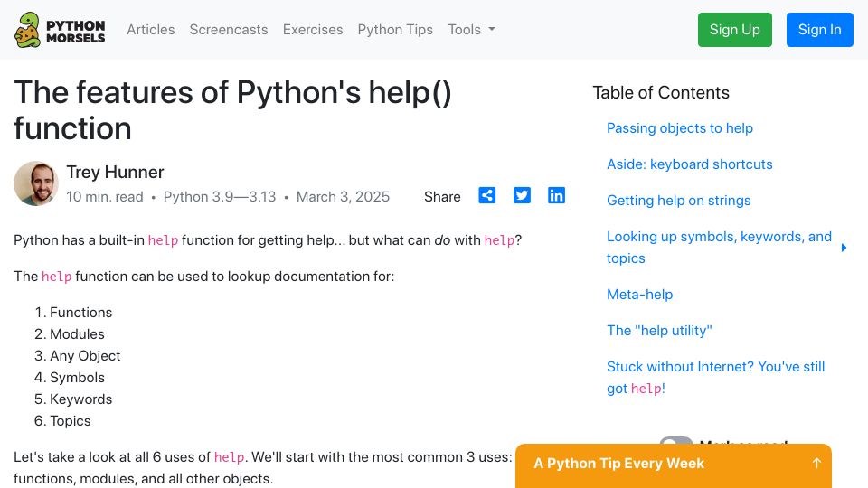Click list item 3. Any Object
The image size is (868, 488).
click(x=78, y=356)
